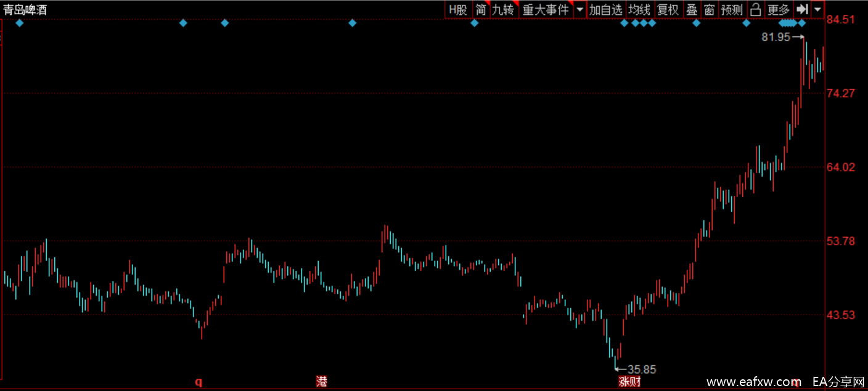Select the 九转 indicator item
Image resolution: width=868 pixels, height=391 pixels.
pos(503,10)
